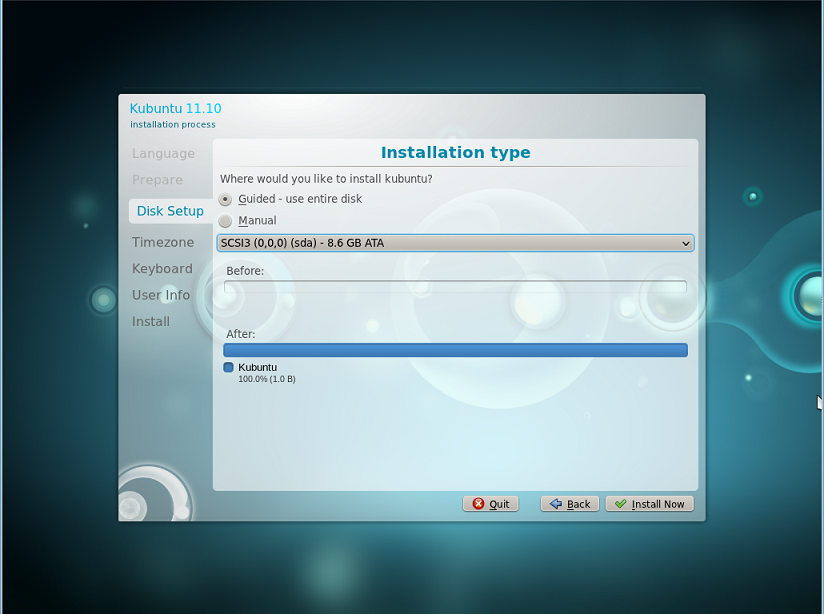Click the After blue partition bar
Viewport: 824px width, 614px height.
click(x=455, y=350)
